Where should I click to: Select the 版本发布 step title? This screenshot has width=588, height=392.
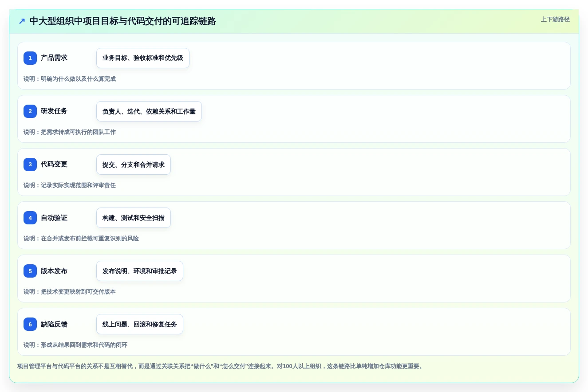coord(54,271)
